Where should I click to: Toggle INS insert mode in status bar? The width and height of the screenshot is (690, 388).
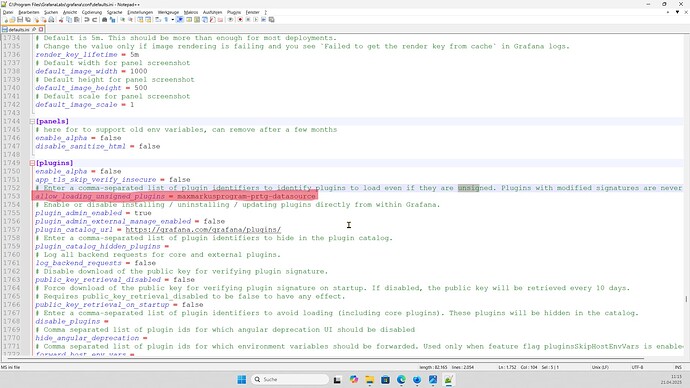point(678,367)
